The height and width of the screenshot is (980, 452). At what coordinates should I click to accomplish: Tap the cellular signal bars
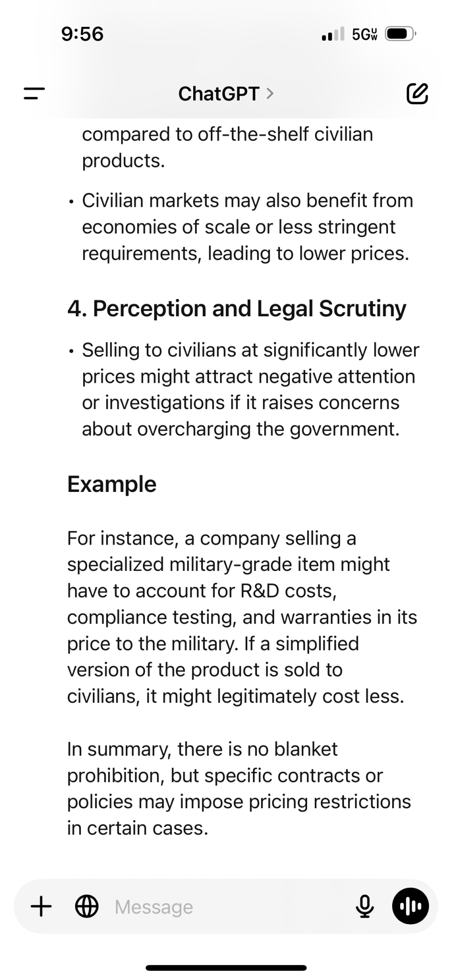333,34
